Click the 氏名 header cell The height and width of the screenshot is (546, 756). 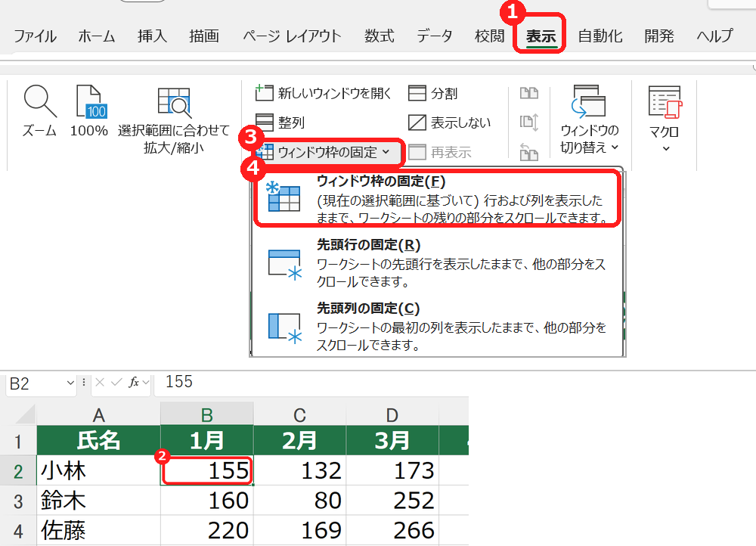click(x=98, y=440)
